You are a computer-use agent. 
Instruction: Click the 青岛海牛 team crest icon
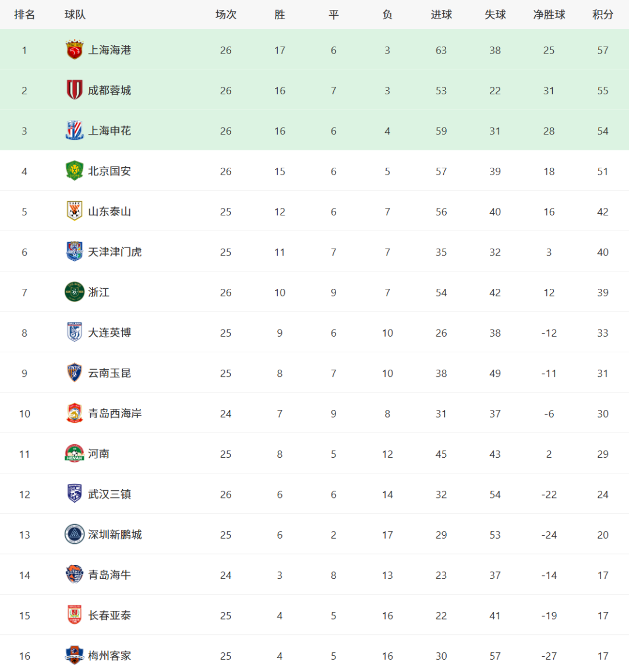point(74,574)
